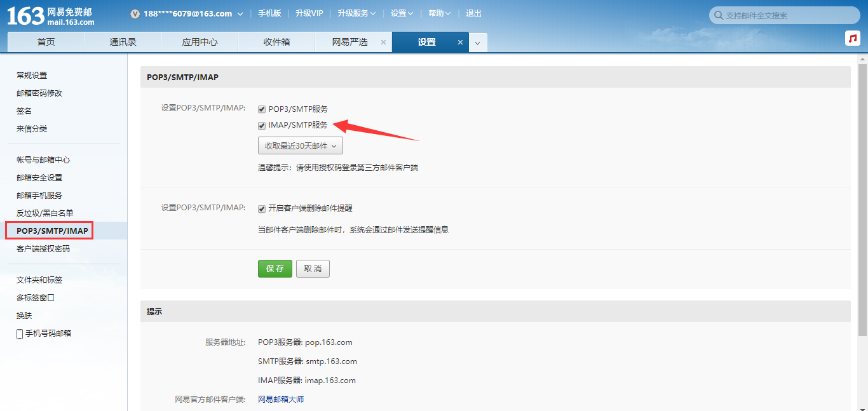Toggle the POP3/SMTP服务 checkbox
868x411 pixels.
262,109
